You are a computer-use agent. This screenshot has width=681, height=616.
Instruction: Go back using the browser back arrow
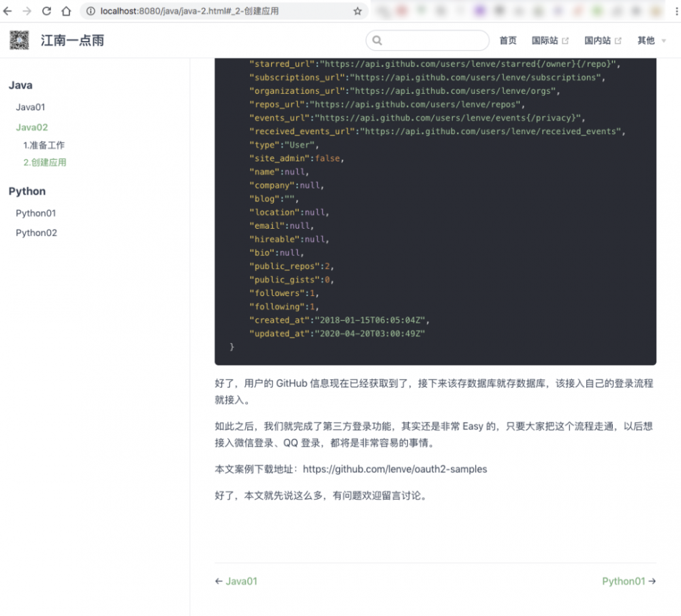tap(7, 11)
